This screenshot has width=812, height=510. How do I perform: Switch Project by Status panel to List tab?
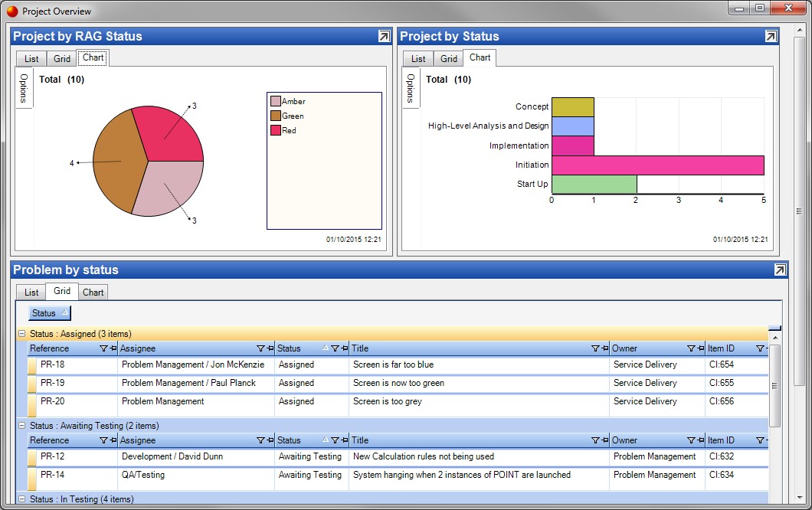click(x=418, y=58)
